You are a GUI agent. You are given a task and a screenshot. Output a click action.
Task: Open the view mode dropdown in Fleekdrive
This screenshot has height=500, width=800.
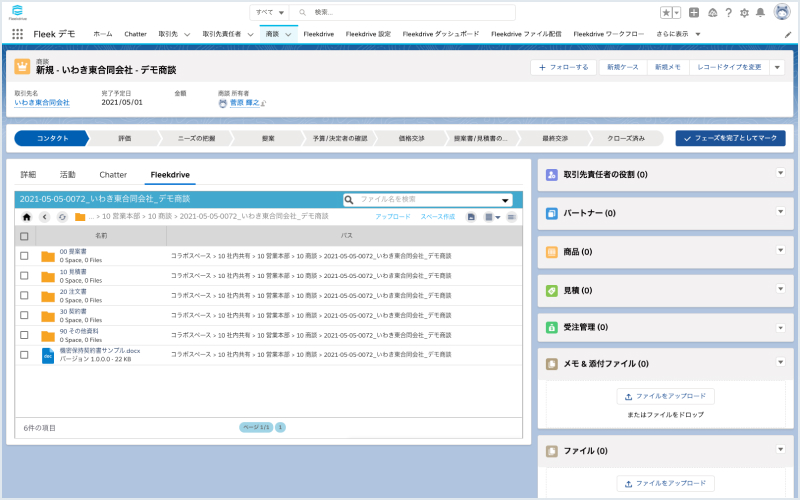(492, 217)
